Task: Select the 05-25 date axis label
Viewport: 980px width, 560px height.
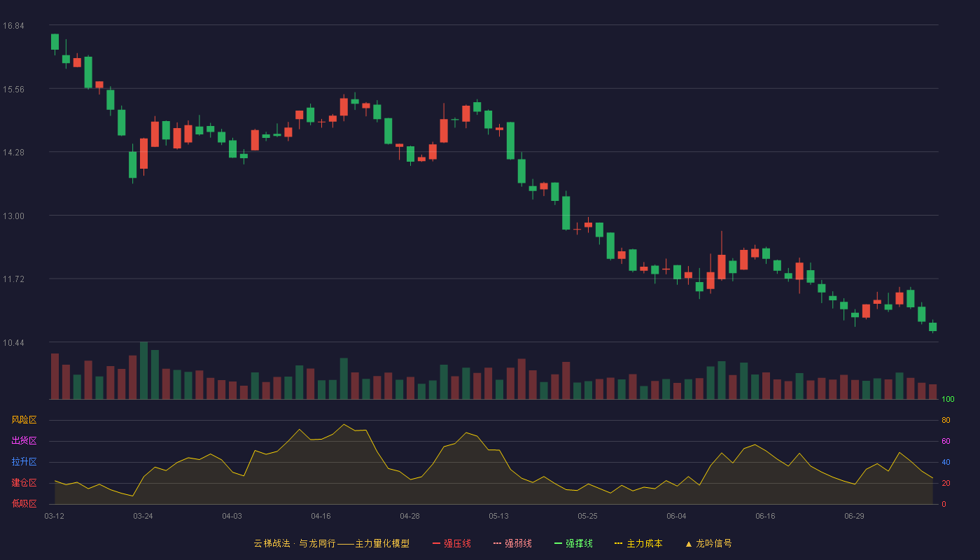Action: pyautogui.click(x=587, y=516)
